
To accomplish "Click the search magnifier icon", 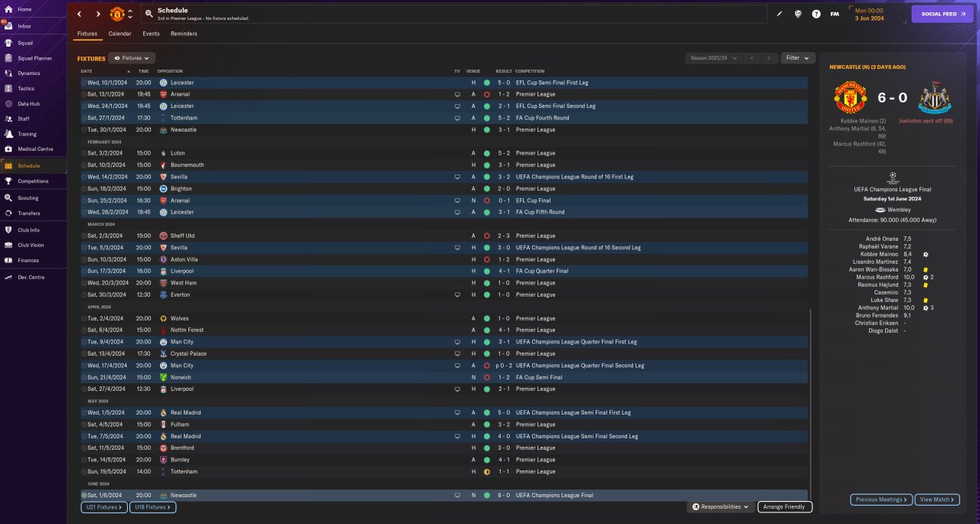I will (x=149, y=14).
